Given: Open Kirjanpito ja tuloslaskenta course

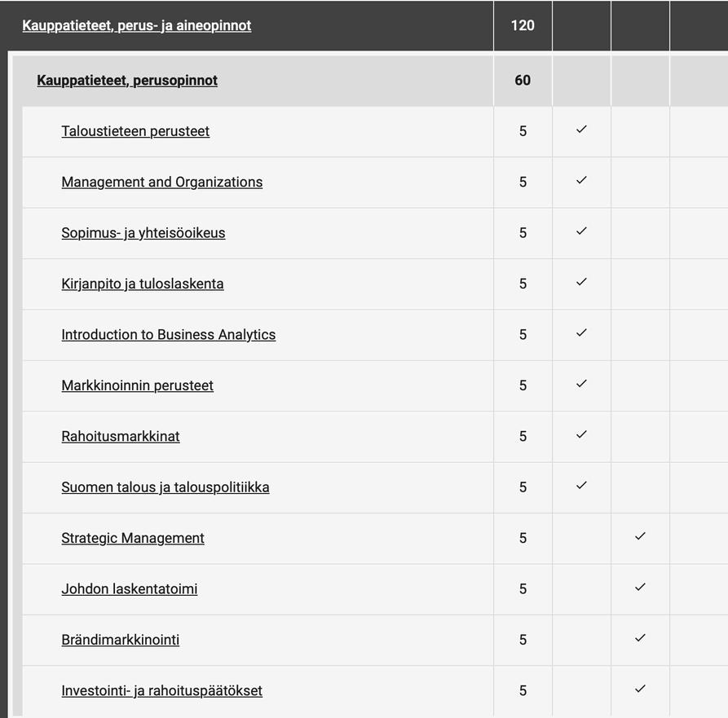Looking at the screenshot, I should pyautogui.click(x=142, y=284).
